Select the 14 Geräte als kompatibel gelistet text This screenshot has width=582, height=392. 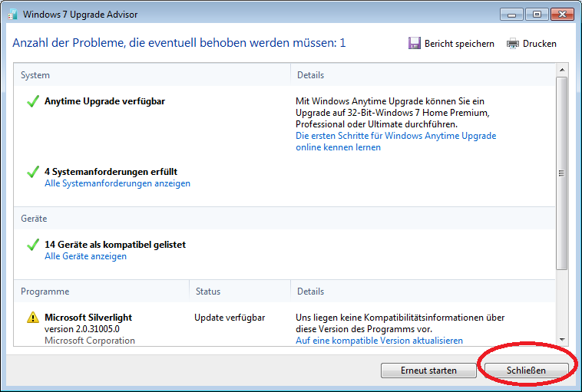click(115, 245)
